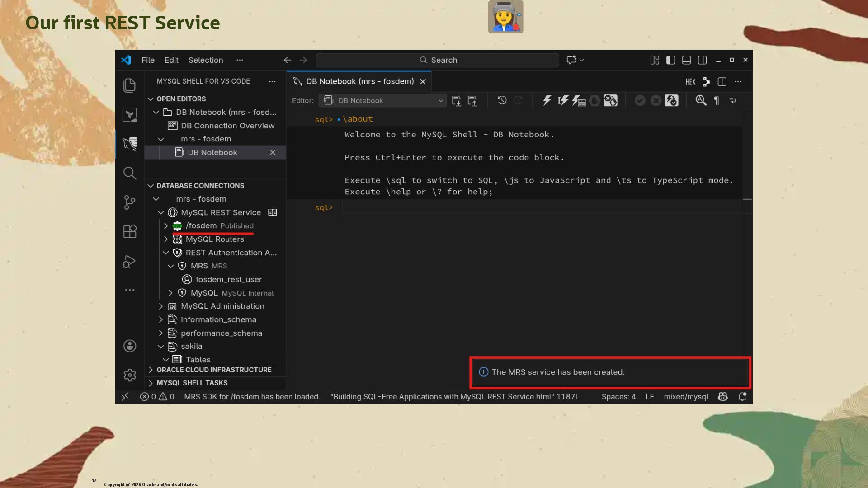Click the Find magnifier icon in notebook toolbar

[701, 100]
